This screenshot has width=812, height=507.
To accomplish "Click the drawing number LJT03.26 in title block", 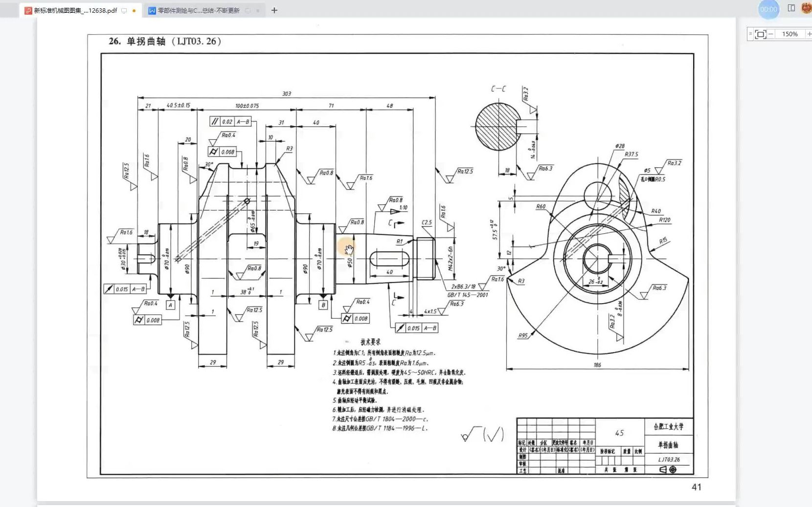I will pos(669,460).
